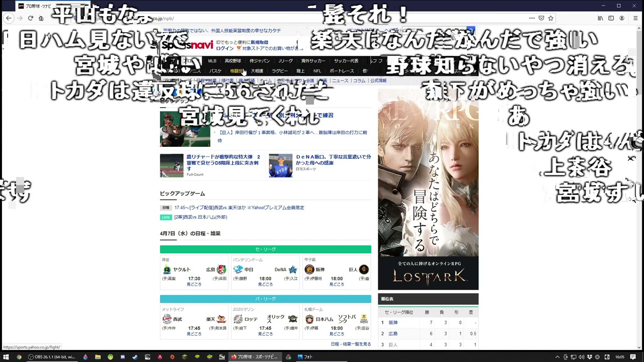Open the [2軍]西武vs.日本ハム live link

(200, 217)
